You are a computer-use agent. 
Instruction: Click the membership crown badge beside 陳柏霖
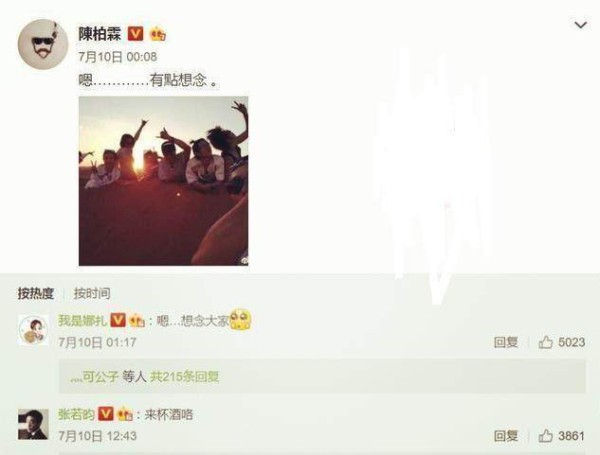point(158,34)
